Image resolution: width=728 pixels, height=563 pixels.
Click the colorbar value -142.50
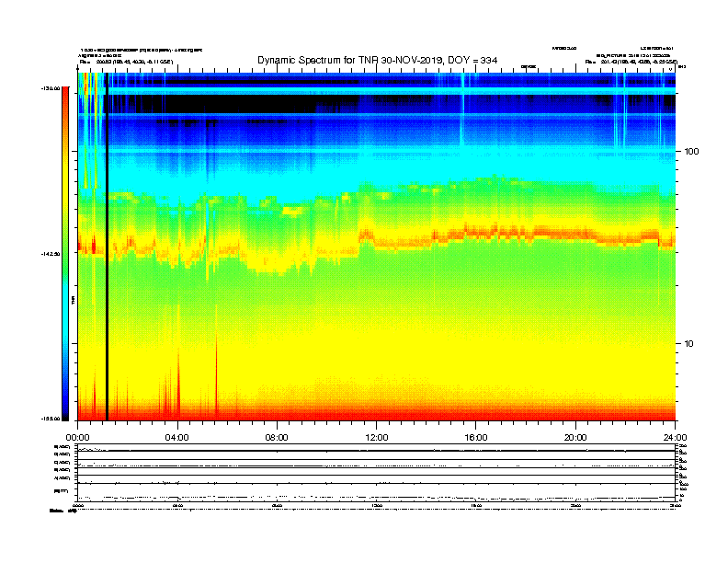51,254
